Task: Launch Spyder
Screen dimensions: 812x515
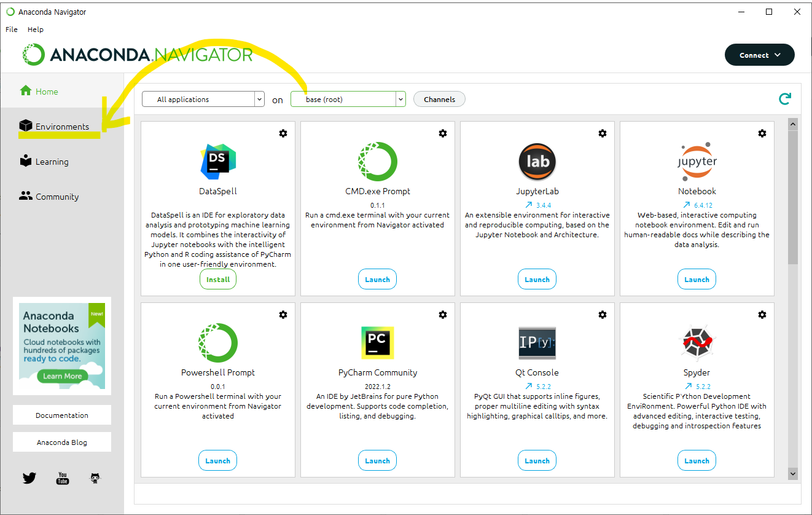Action: (697, 460)
